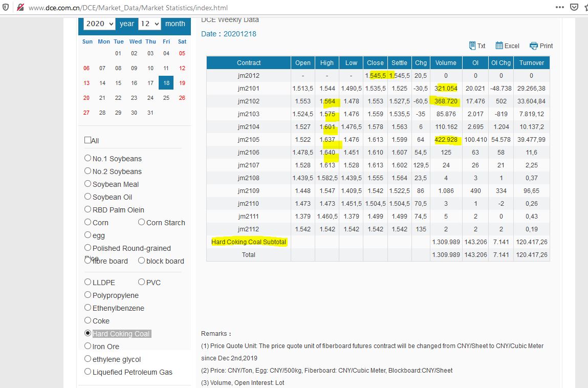This screenshot has height=388, width=588.
Task: Click turnover value 39.477,99
Action: coord(531,140)
